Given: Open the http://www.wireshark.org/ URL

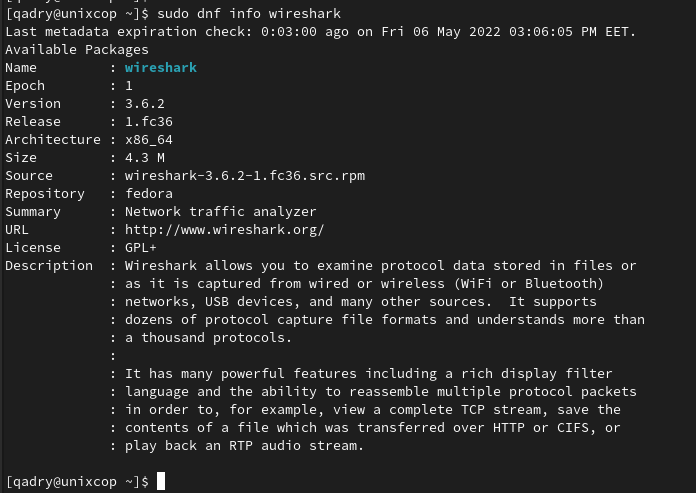Looking at the screenshot, I should click(x=225, y=229).
